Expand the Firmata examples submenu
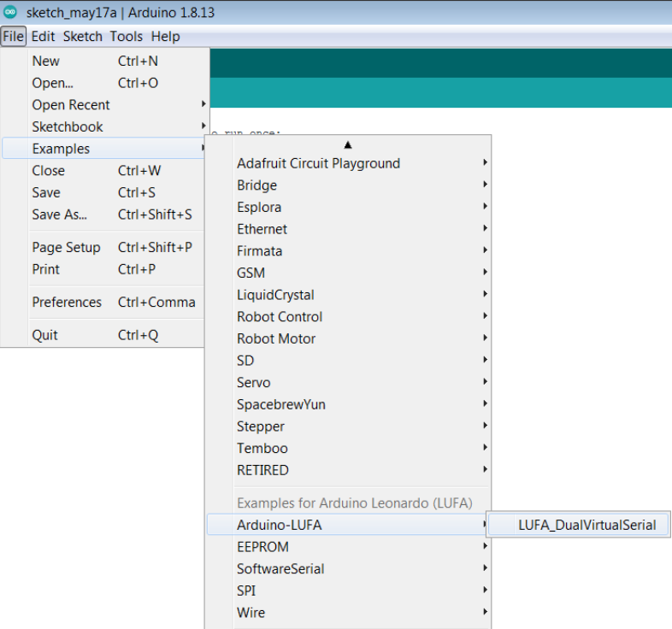This screenshot has width=672, height=629. click(x=348, y=250)
